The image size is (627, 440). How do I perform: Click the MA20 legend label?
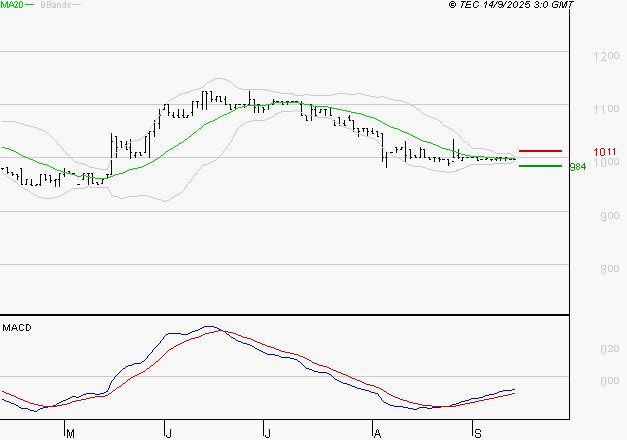click(12, 4)
